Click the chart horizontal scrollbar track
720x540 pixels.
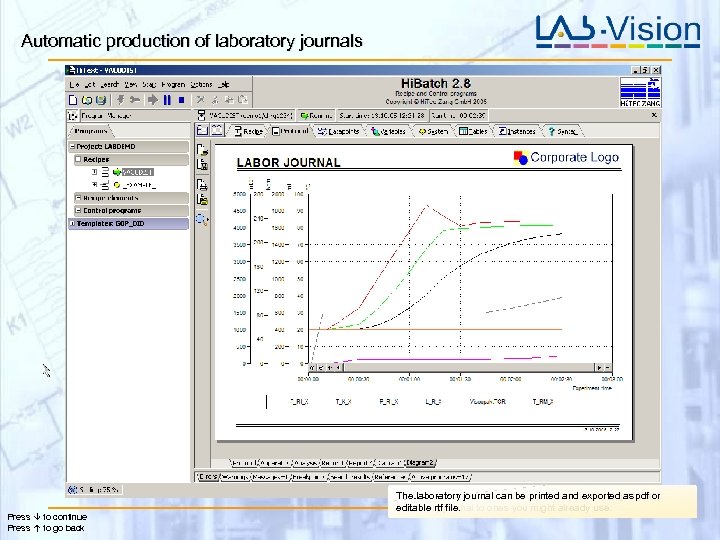(x=468, y=367)
